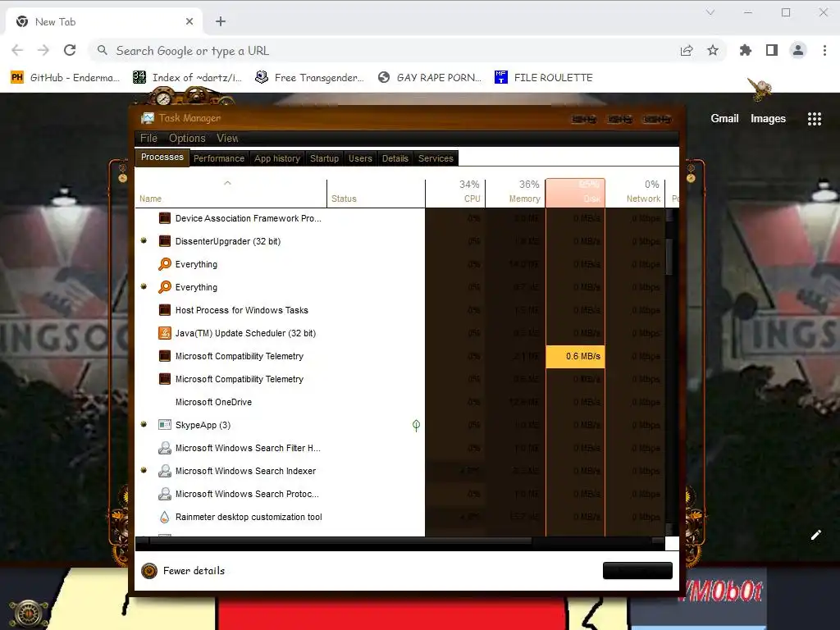Select the Processes tab
The image size is (840, 630).
click(x=162, y=157)
